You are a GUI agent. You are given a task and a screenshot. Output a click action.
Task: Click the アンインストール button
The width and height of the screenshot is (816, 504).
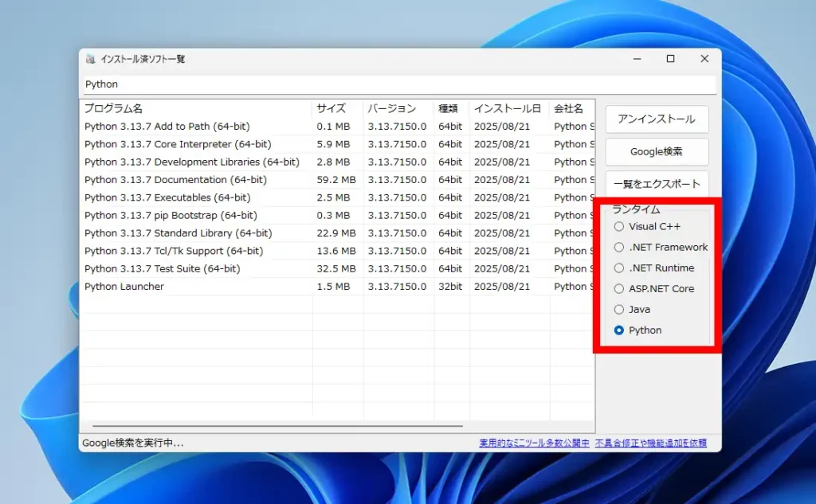click(657, 119)
